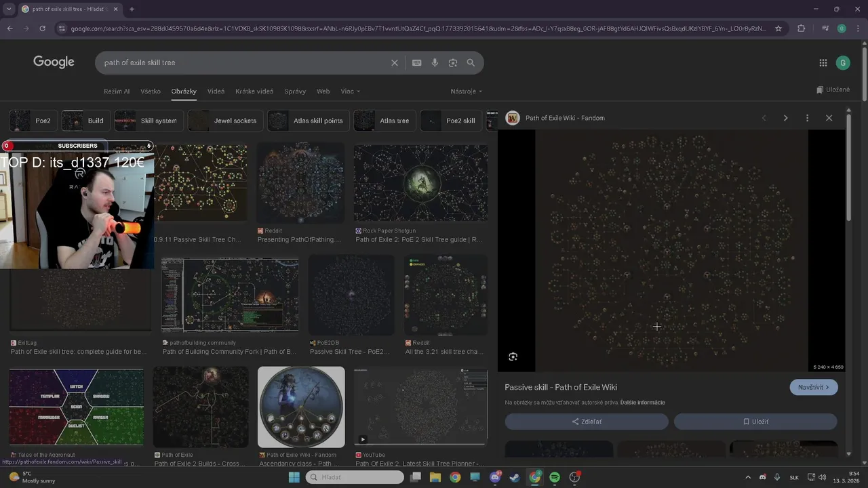Open the on-screen keyboard input tool
Viewport: 868px width, 488px height.
tap(417, 62)
